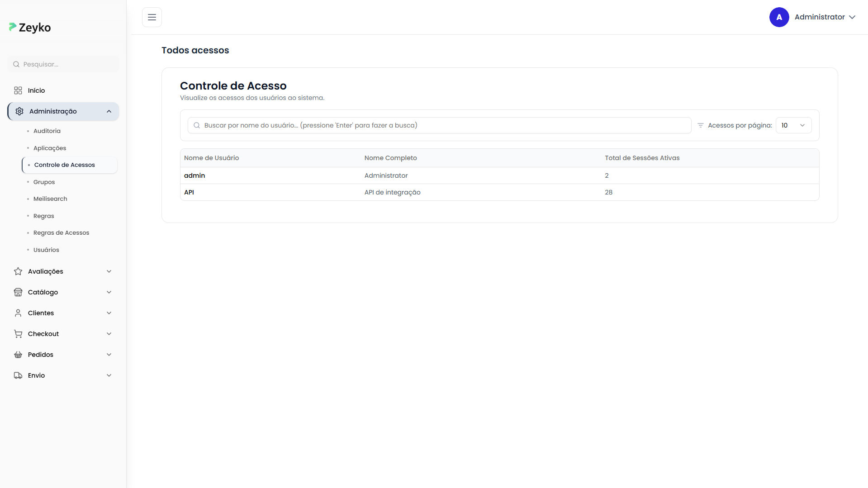Screen dimensions: 868x488
Task: Click the Início dashboard grid icon
Action: coord(18,90)
